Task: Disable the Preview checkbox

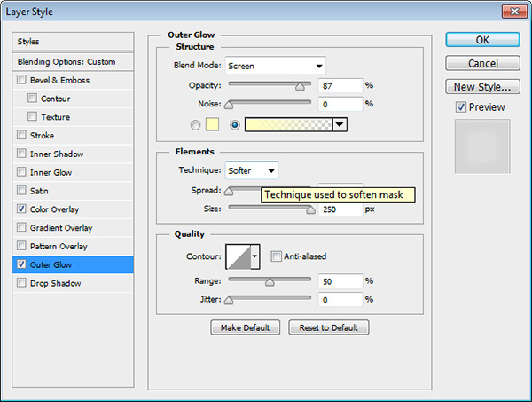Action: [x=460, y=107]
